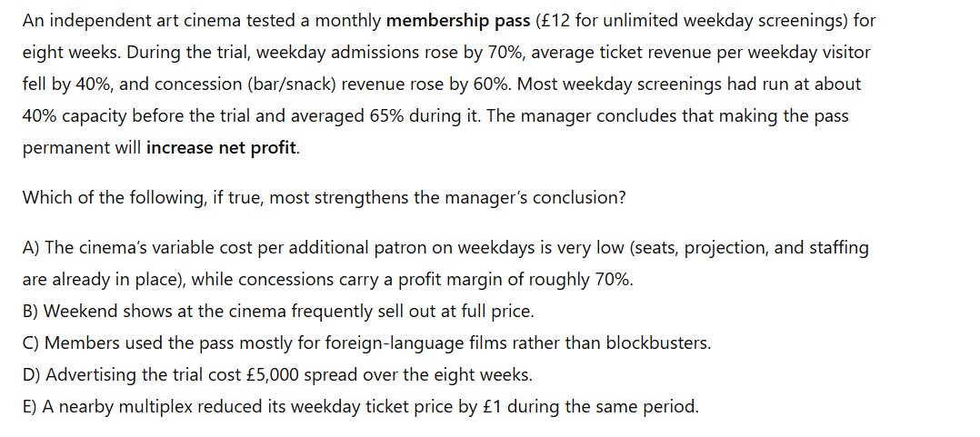
Task: Select option C about foreign-language films
Action: [x=31, y=343]
